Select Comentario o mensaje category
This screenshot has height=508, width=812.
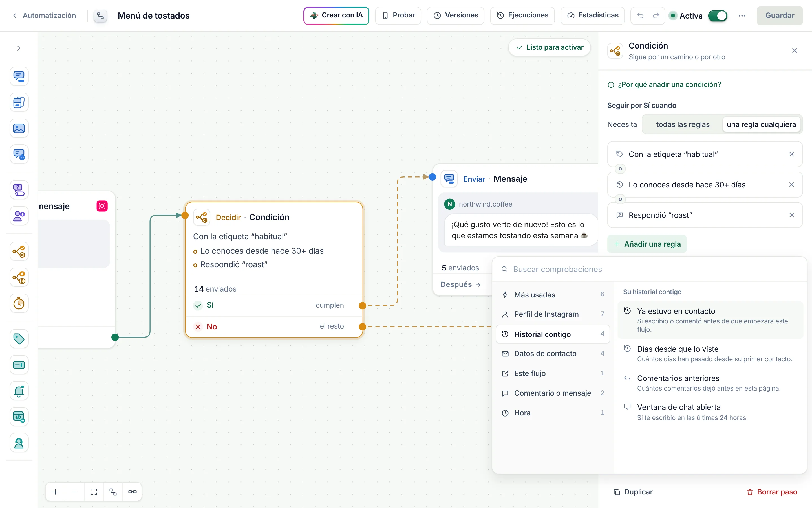553,393
